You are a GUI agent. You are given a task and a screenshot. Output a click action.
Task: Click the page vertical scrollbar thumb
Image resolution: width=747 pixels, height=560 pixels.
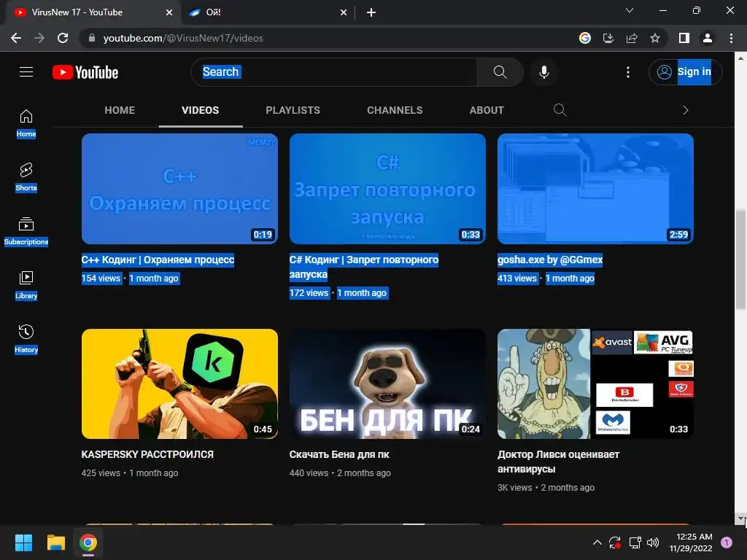pyautogui.click(x=740, y=259)
